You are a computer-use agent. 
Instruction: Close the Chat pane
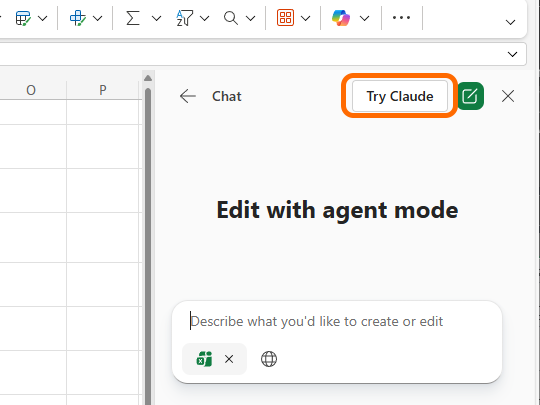(508, 96)
